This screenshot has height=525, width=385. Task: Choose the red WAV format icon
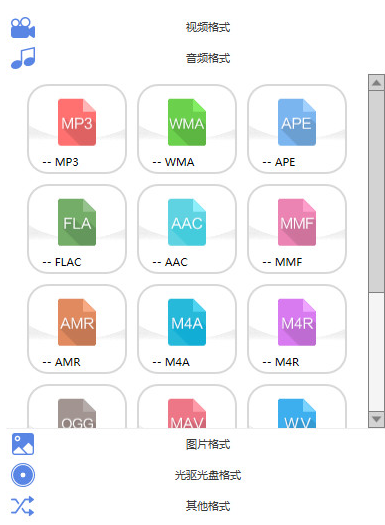(x=187, y=413)
